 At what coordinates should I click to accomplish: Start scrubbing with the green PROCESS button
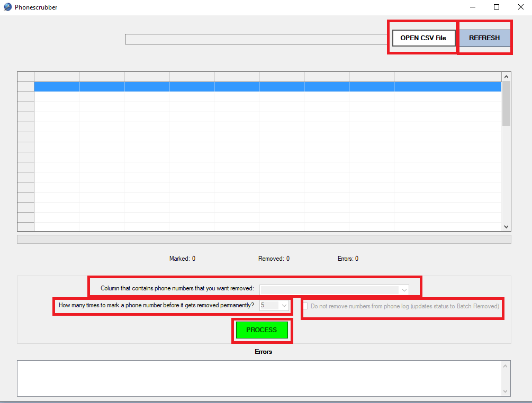[262, 330]
